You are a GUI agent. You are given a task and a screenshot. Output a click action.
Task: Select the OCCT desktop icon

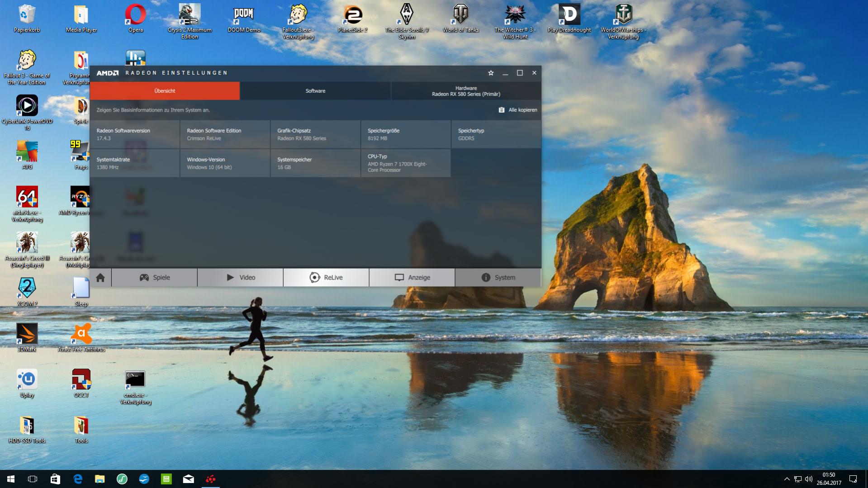point(81,384)
